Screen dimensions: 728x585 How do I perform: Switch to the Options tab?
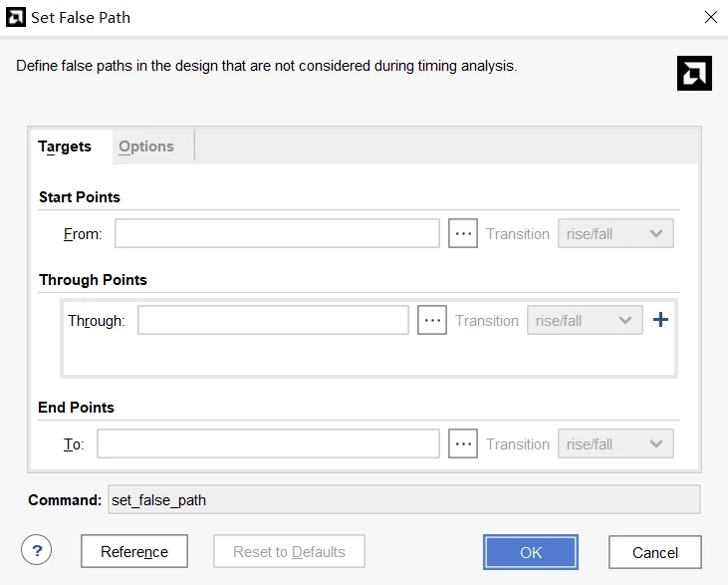pyautogui.click(x=146, y=146)
